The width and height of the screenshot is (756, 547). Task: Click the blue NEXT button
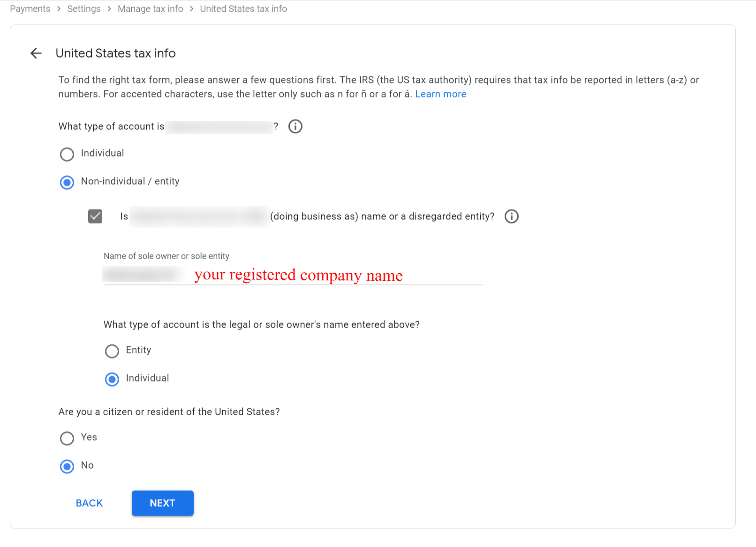pyautogui.click(x=163, y=503)
